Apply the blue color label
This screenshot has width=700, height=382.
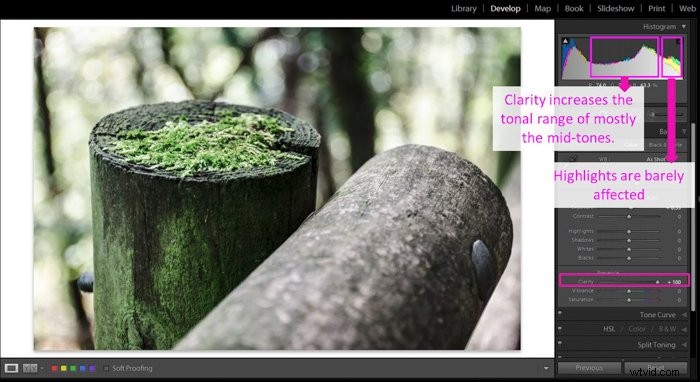(x=83, y=369)
